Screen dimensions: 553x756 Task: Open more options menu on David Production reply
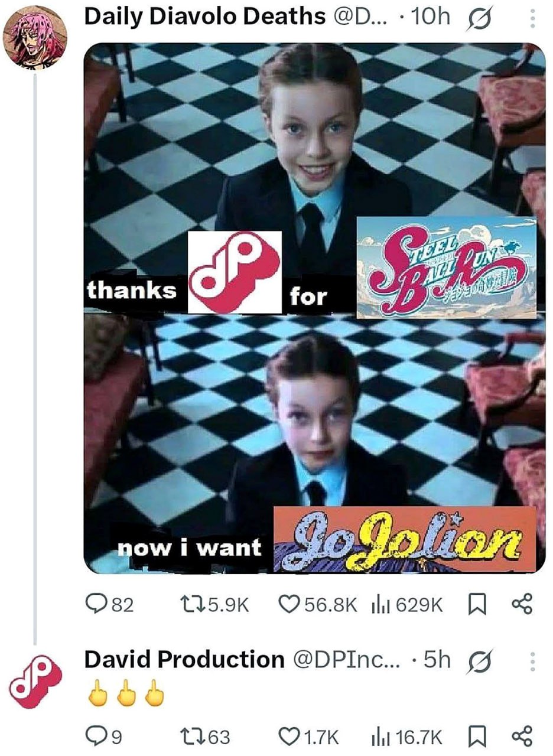(x=532, y=662)
